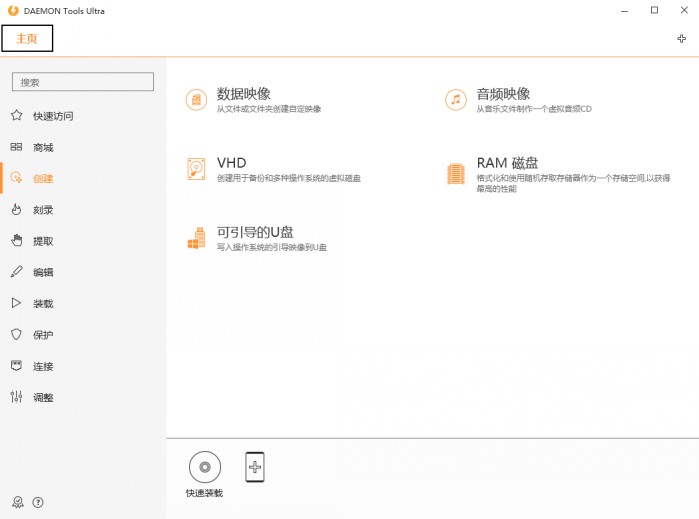Open the 主页 tab

tap(27, 38)
